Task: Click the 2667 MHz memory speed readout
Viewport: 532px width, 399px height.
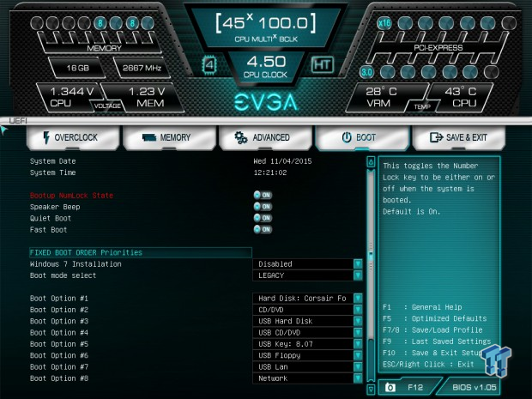Action: coord(142,68)
